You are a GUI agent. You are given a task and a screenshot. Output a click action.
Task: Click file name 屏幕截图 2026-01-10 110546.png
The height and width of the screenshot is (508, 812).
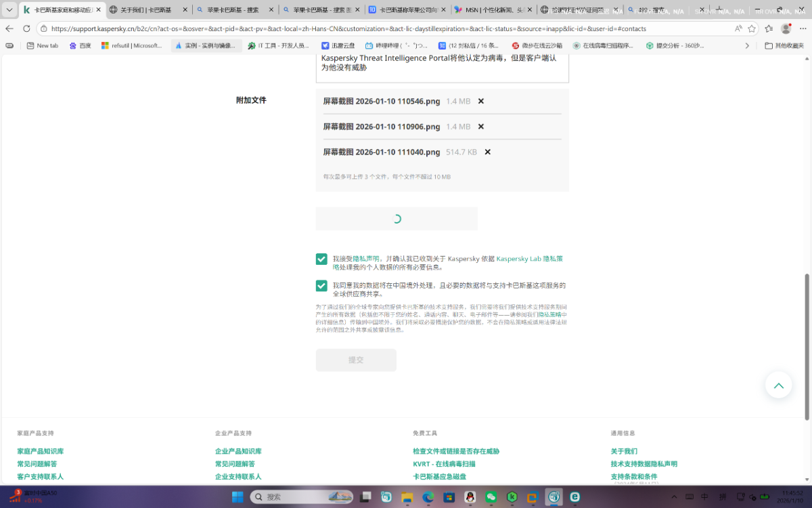click(381, 101)
